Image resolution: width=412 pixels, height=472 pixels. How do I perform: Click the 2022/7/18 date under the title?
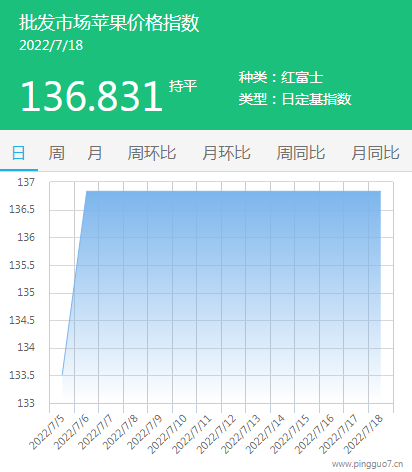click(51, 46)
